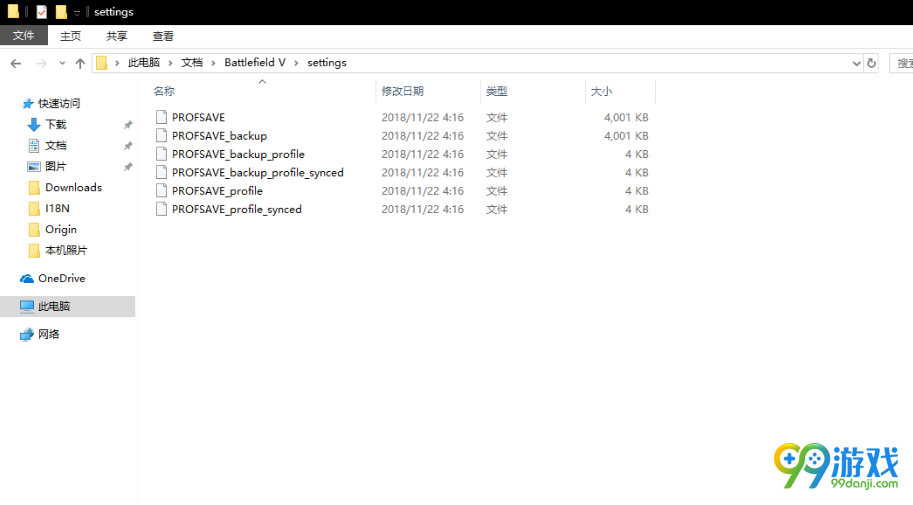Open the Origin folder in sidebar
913x505 pixels.
61,229
